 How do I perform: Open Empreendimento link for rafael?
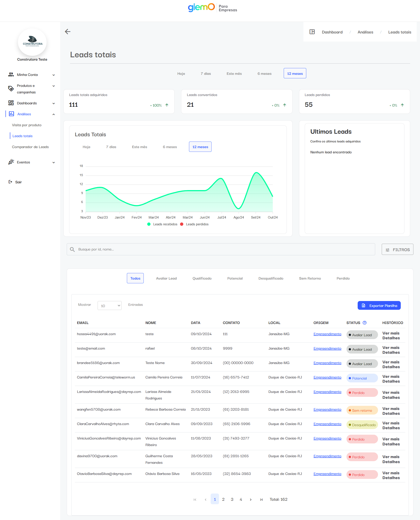click(327, 348)
